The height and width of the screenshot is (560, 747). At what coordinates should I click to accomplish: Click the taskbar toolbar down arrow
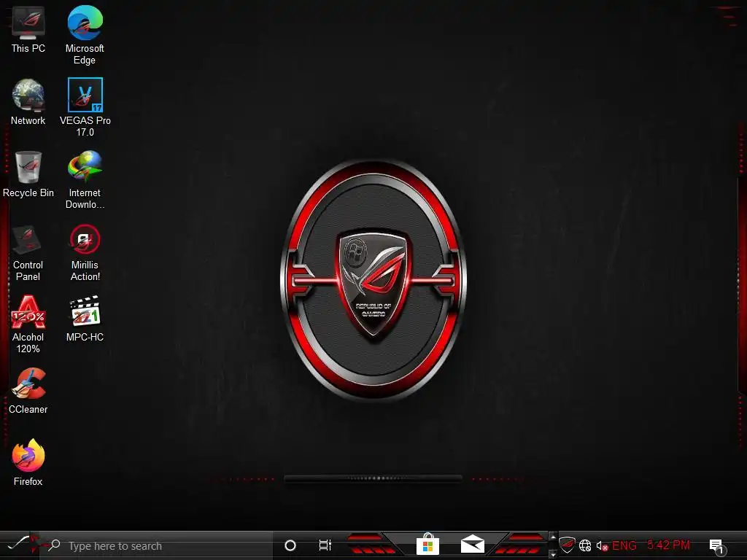tap(553, 554)
